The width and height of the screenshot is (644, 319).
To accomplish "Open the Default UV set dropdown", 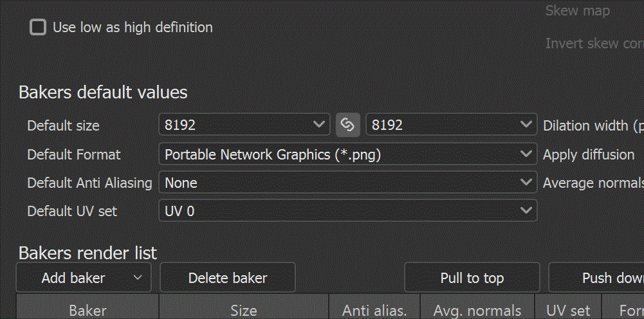I will (348, 211).
